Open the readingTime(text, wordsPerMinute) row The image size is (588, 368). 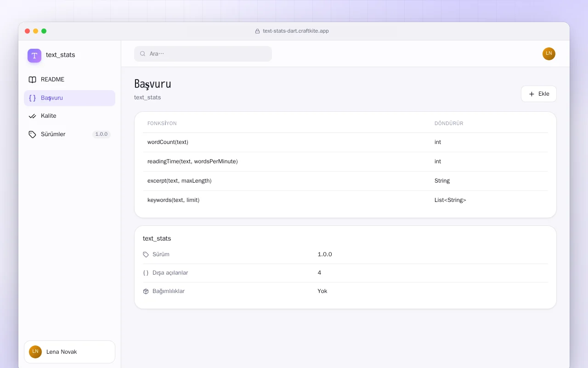tap(345, 161)
